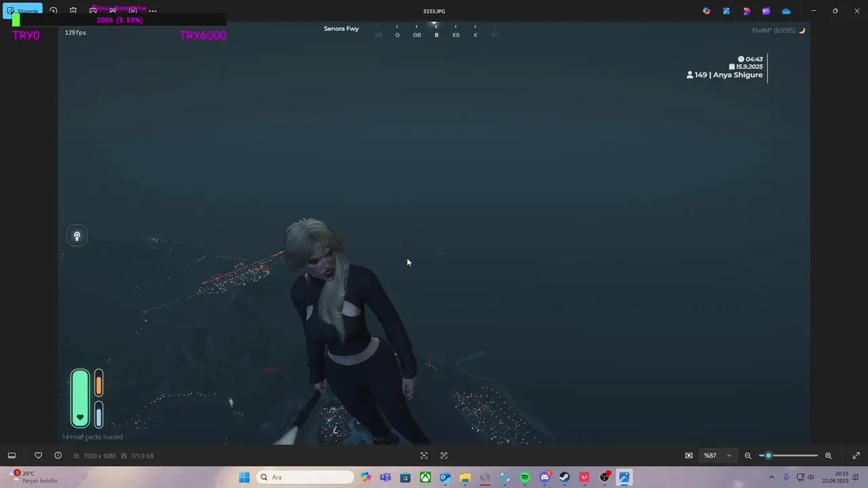Open File Explorer from the taskbar

click(465, 477)
